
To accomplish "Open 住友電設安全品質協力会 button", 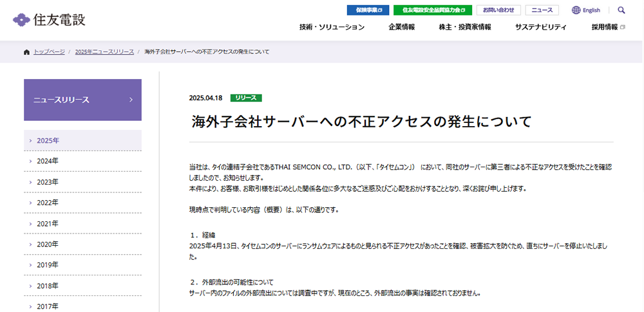I will click(433, 10).
